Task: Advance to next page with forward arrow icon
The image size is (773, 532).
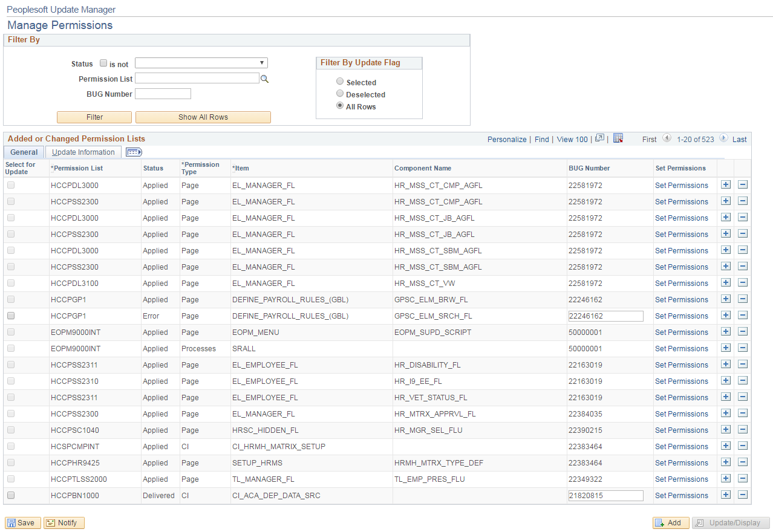Action: coord(723,138)
